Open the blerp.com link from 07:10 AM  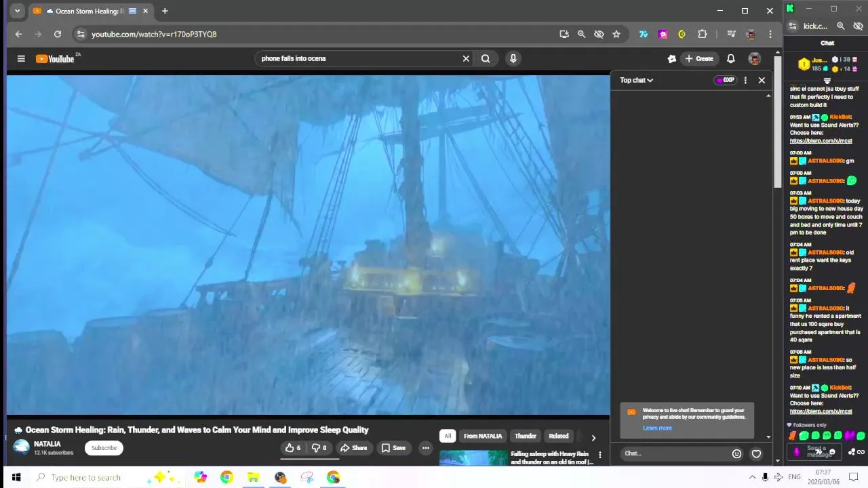tap(821, 411)
